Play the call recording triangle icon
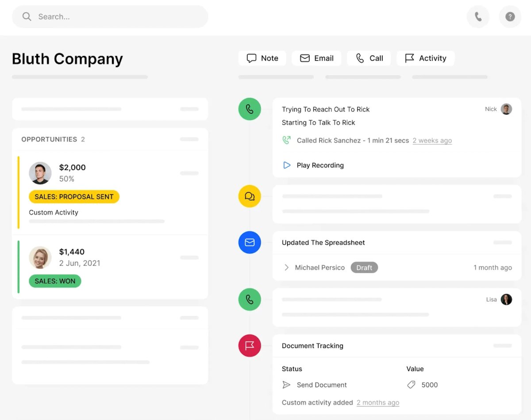Screen dimensions: 531x420 [287, 165]
